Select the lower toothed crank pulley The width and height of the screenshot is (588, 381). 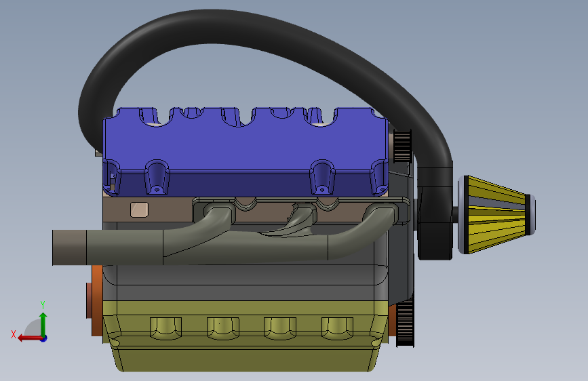[x=405, y=323]
